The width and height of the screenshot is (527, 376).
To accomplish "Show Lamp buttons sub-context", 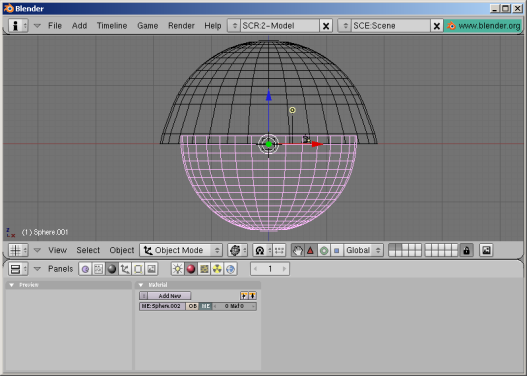I will click(x=177, y=269).
